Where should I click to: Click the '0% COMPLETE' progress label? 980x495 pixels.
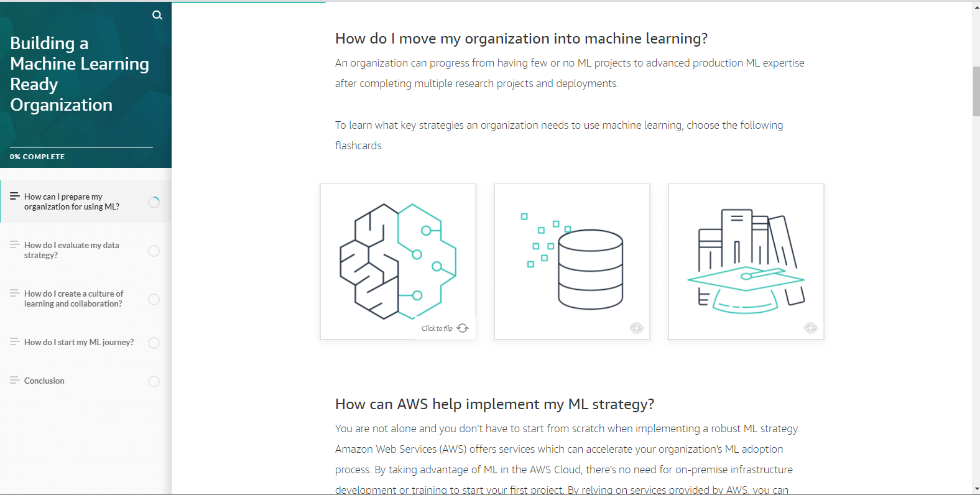click(37, 157)
